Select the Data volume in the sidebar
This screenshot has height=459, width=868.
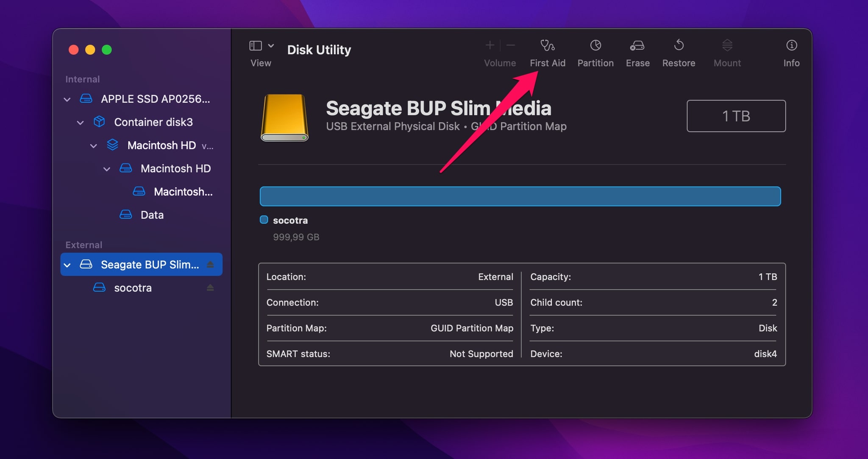pyautogui.click(x=151, y=215)
